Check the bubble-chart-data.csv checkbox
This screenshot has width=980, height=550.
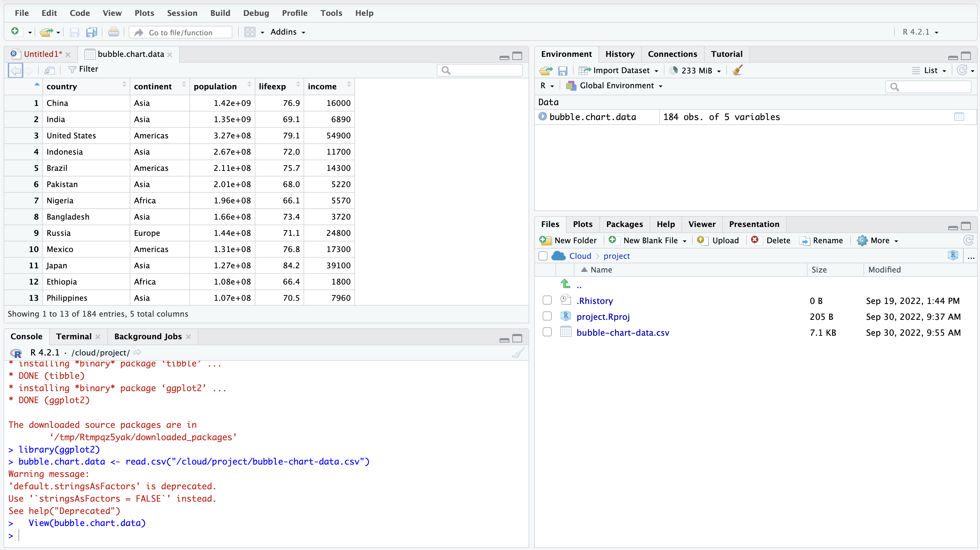point(547,332)
